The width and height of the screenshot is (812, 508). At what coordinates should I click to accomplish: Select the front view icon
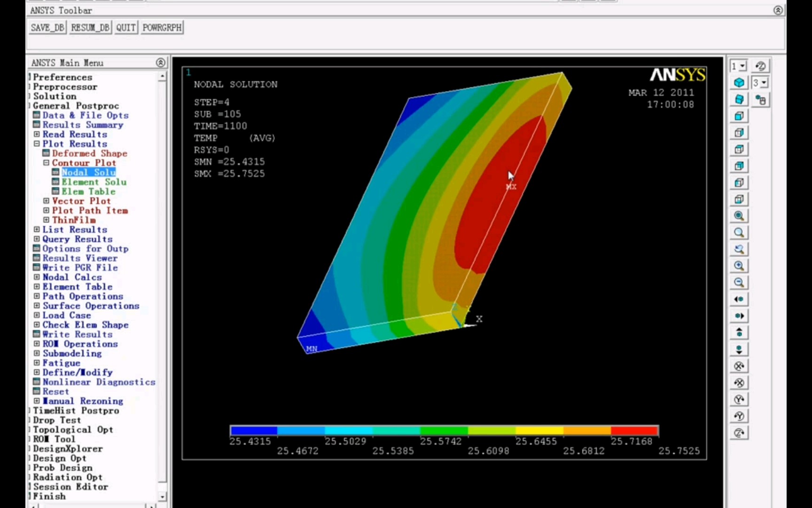click(739, 116)
